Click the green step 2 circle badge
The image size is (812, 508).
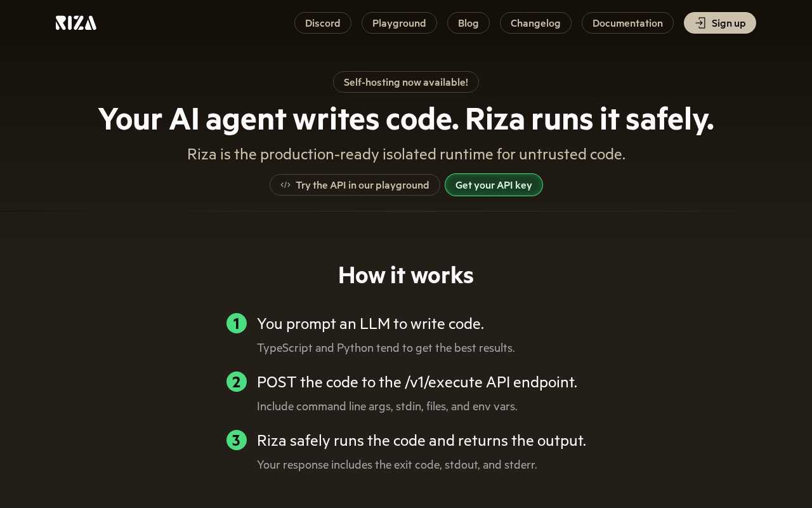(x=237, y=382)
